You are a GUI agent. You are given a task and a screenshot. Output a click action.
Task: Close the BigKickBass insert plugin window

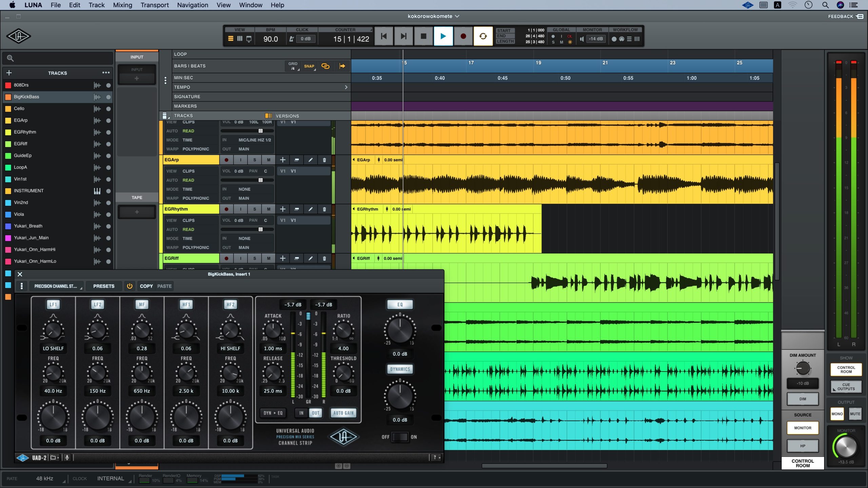20,274
